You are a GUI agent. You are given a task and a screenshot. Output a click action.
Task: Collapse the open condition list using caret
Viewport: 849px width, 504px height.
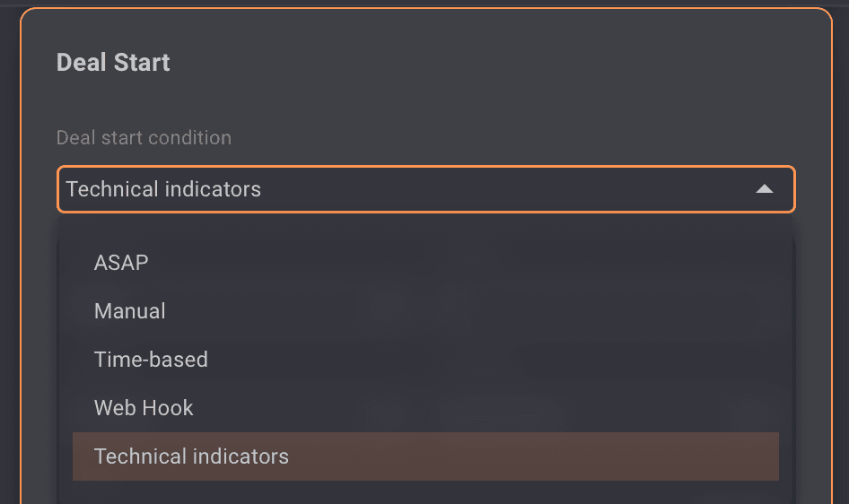764,189
